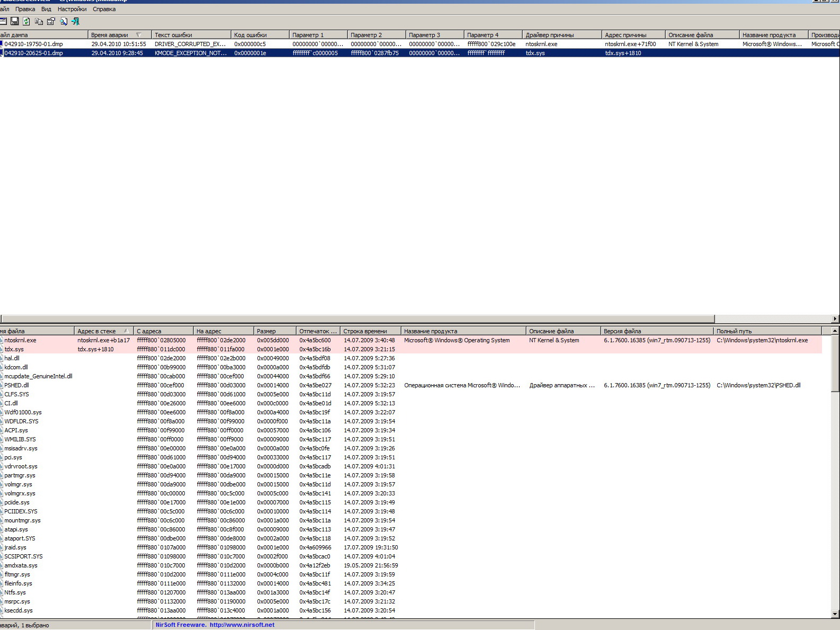Click the Advanced Options window toolbar icon
840x630 pixels.
coord(3,21)
